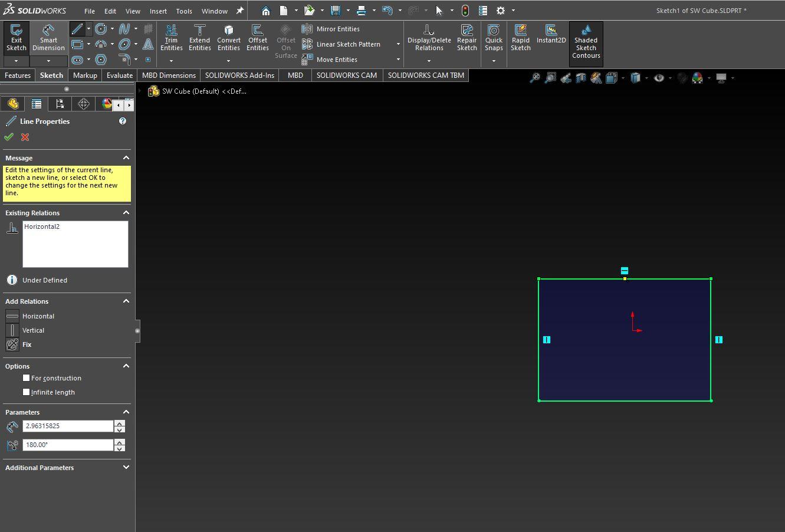Screen dimensions: 785x532
Task: Start the Rapid Sketch tool
Action: (520, 37)
